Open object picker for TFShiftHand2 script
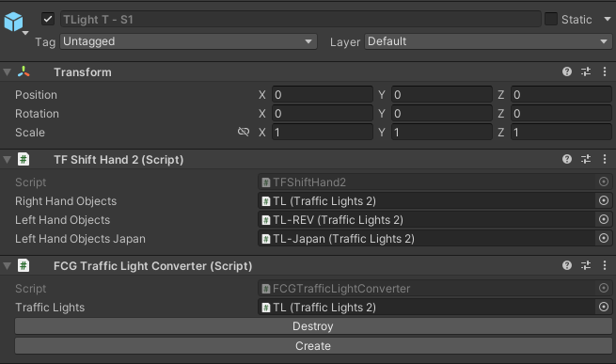This screenshot has width=616, height=364. [x=604, y=182]
